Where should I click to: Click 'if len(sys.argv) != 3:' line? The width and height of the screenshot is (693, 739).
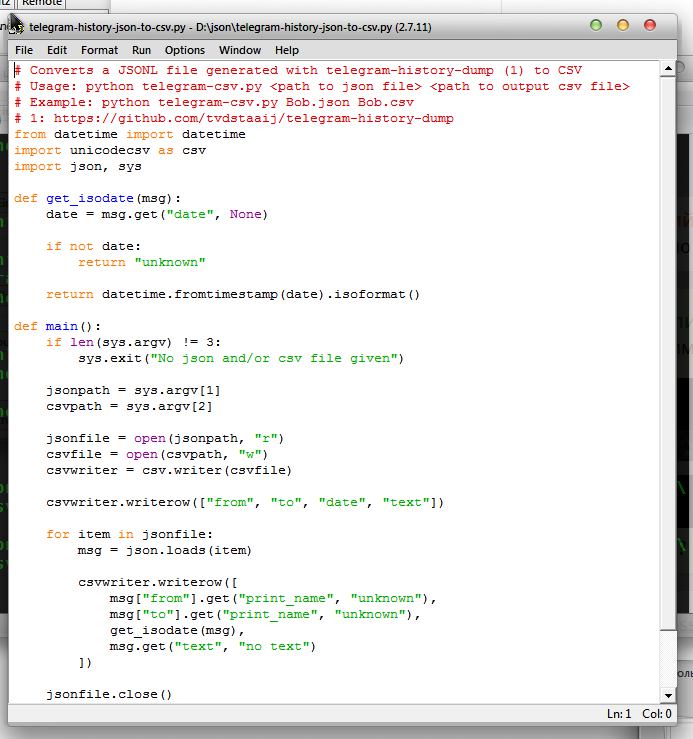[x=133, y=342]
